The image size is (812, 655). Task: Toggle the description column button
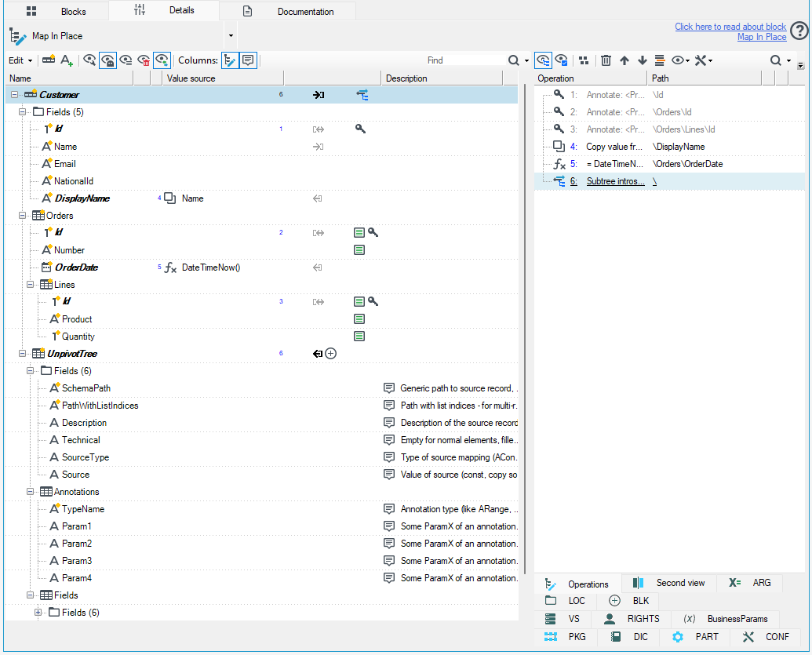(x=248, y=60)
